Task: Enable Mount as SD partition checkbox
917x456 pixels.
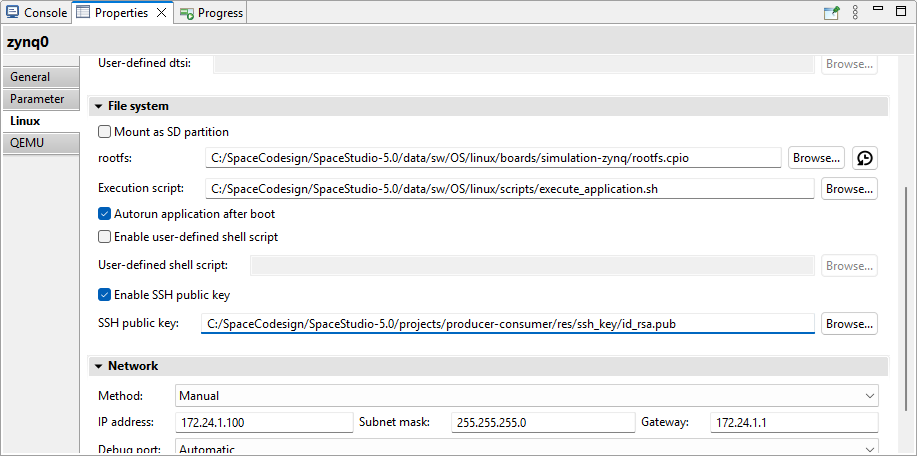Action: (x=104, y=132)
